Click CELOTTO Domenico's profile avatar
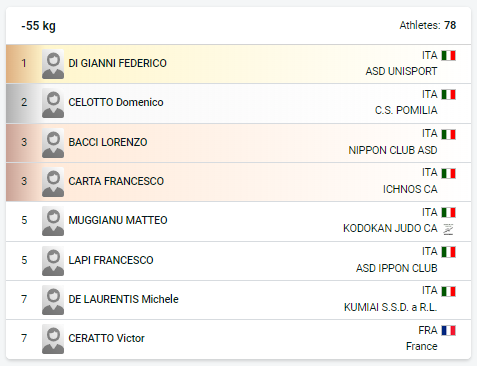Image resolution: width=477 pixels, height=366 pixels. pos(53,103)
